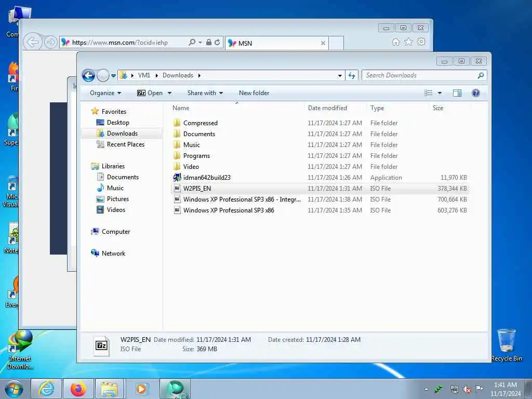Click the muted volume tray icon

tap(467, 389)
